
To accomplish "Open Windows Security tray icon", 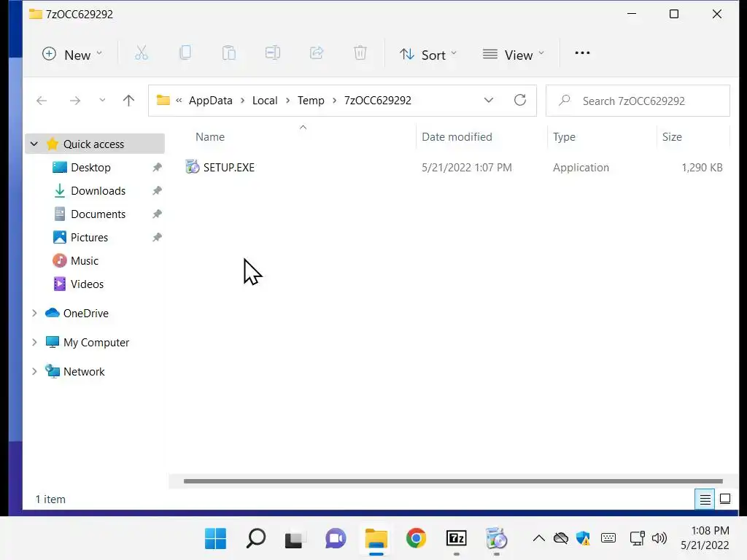I will 583,539.
